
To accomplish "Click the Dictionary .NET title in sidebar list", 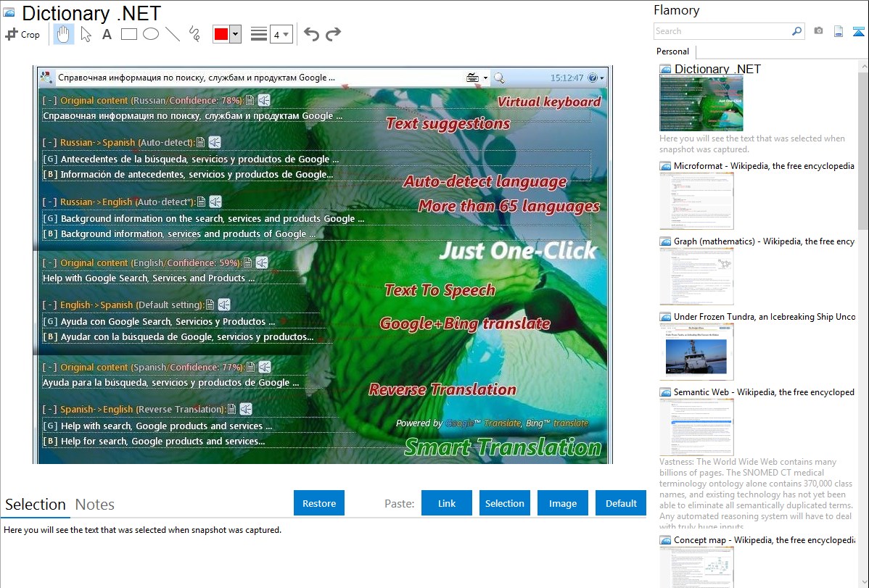I will pyautogui.click(x=717, y=70).
